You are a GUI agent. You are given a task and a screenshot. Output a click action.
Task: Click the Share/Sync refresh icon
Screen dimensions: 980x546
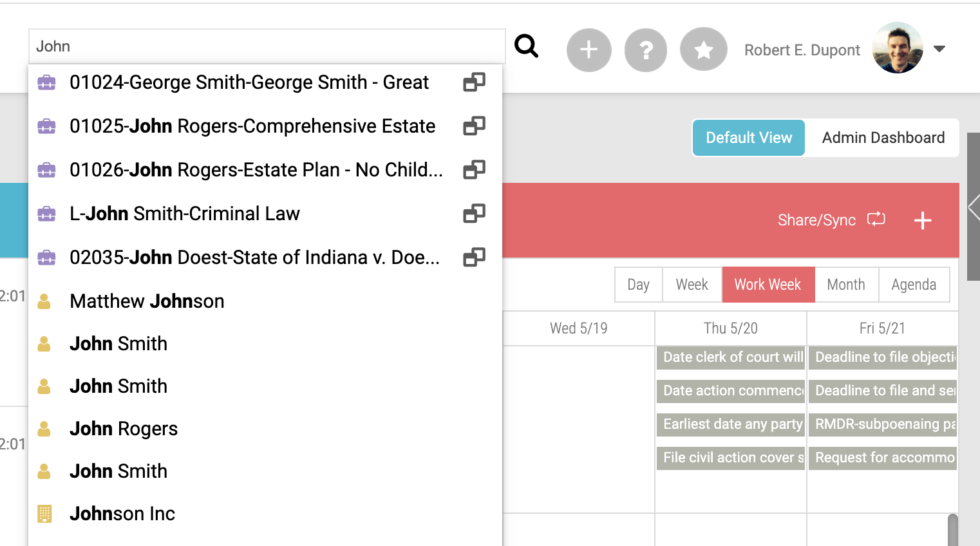pyautogui.click(x=876, y=220)
